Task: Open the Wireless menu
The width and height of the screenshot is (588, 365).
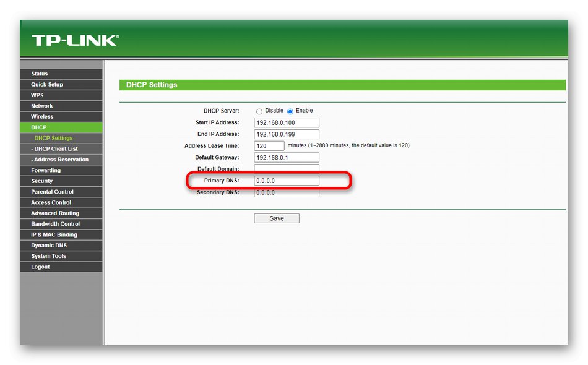Action: (x=61, y=116)
